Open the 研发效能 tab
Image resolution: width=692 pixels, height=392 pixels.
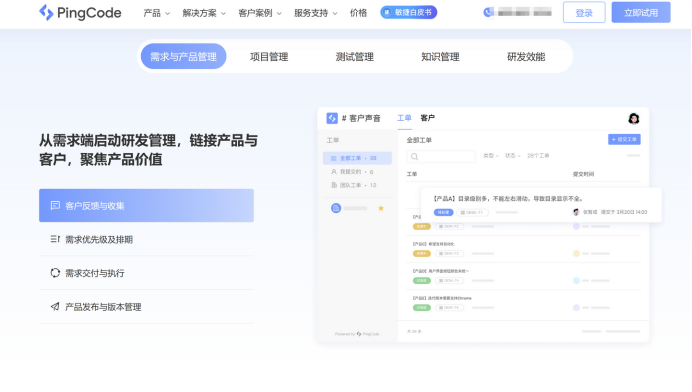click(526, 57)
